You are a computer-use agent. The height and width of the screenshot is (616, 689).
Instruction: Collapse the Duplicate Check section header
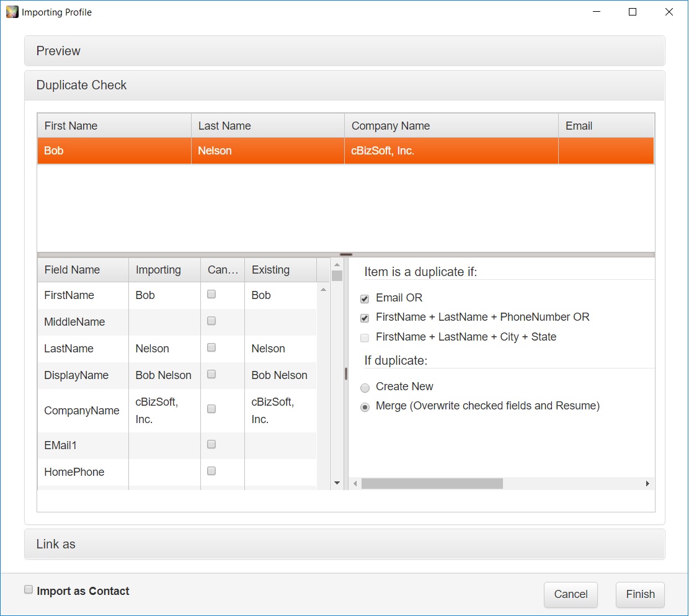[x=345, y=86]
